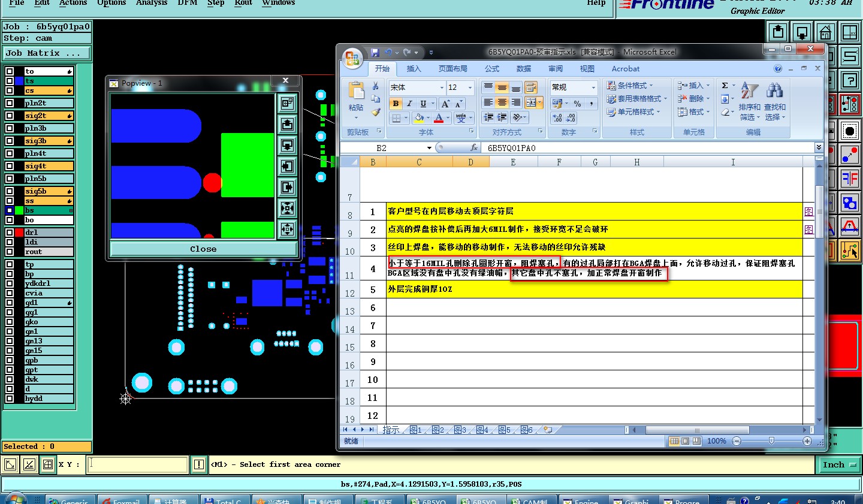Open the font name dropdown showing 宋体
The image size is (863, 504).
tap(442, 87)
